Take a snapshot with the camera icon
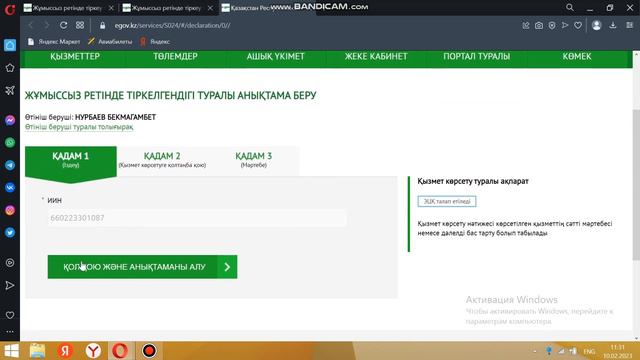 [539, 25]
